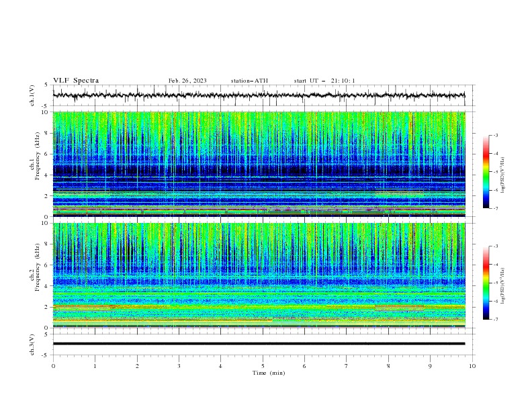
Task: Click the 'station=ATH' label
Action: [249, 81]
